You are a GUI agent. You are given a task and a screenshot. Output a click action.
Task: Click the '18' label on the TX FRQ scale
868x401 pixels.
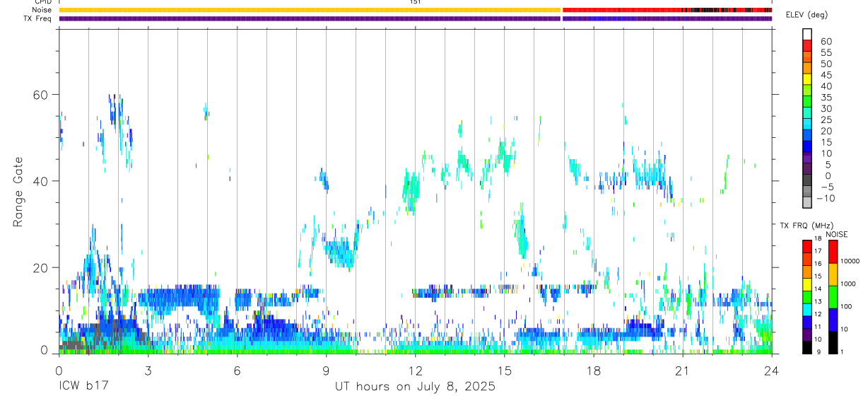tap(819, 239)
